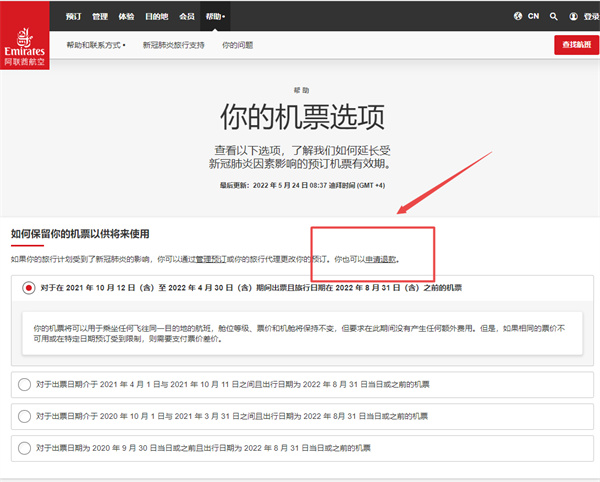Viewport: 600px width, 482px height.
Task: Select the 2021年10月12日 to 2022年4月30日 ticket option
Action: (27, 288)
